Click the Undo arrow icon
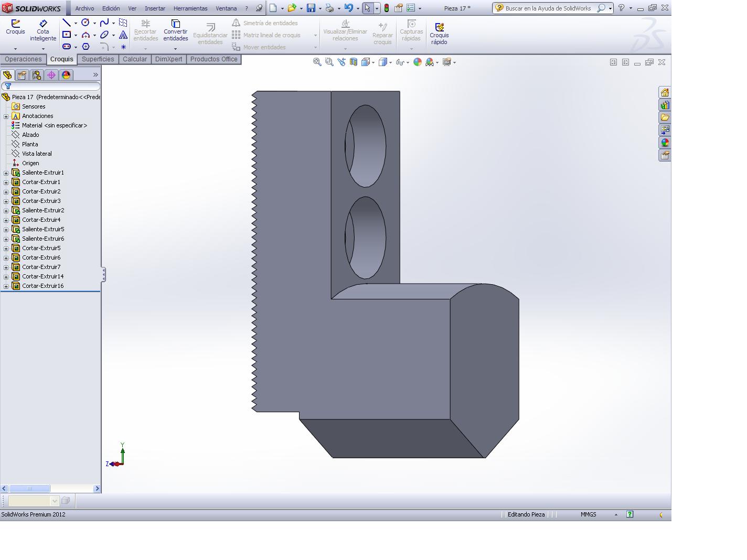747x560 pixels. [x=349, y=8]
